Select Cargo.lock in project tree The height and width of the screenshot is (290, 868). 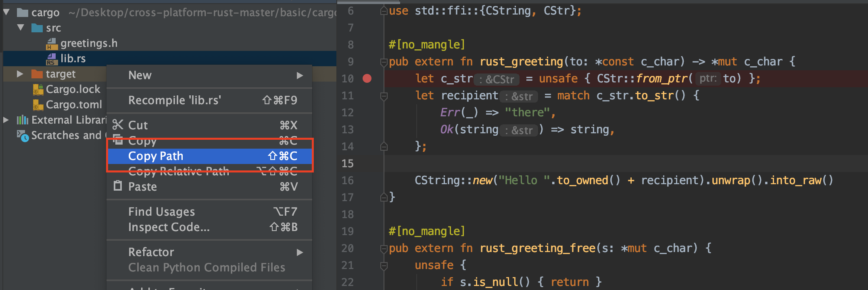coord(73,89)
